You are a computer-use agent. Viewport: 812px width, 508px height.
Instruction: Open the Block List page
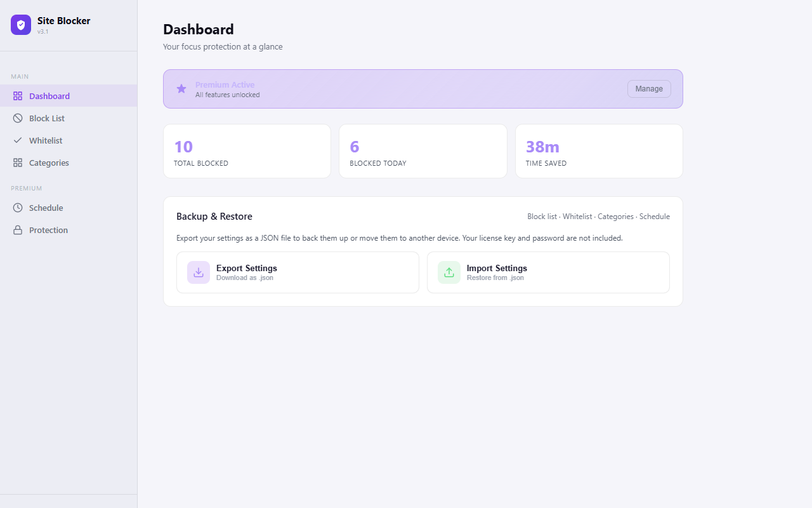(x=69, y=118)
